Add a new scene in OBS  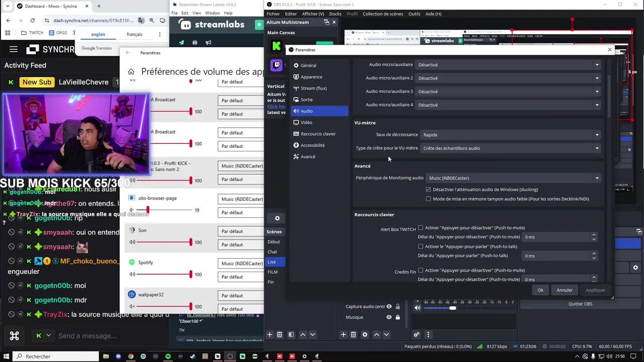270,334
